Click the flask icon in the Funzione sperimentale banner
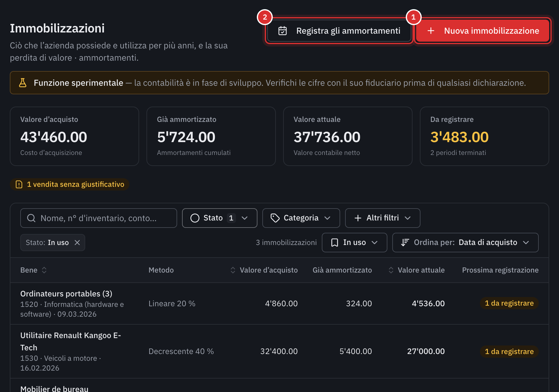Image resolution: width=559 pixels, height=392 pixels. click(23, 83)
